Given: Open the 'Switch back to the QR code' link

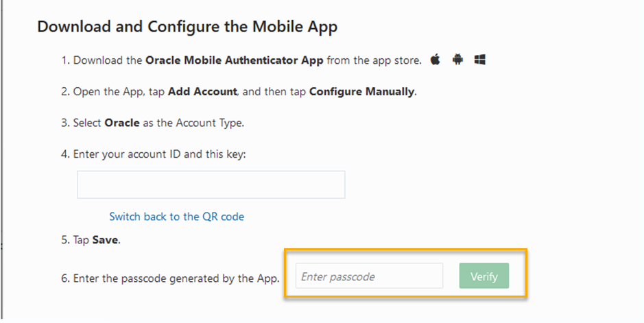Looking at the screenshot, I should click(x=176, y=217).
